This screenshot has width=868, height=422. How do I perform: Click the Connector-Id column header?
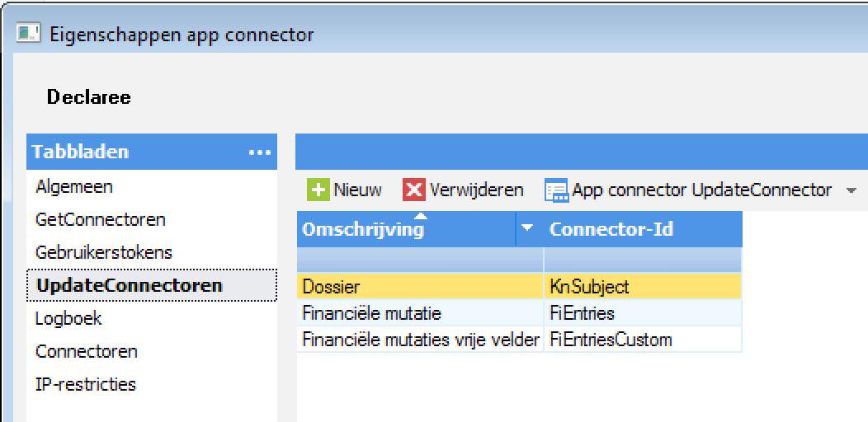click(x=611, y=230)
